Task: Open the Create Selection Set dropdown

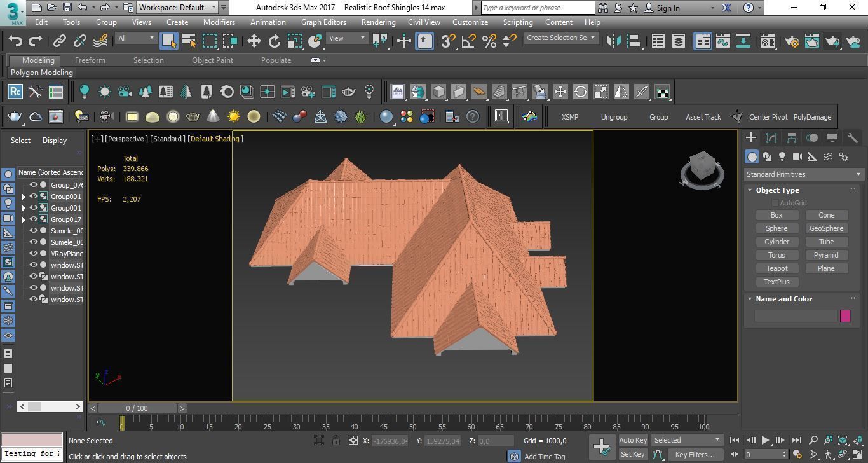Action: coord(561,38)
